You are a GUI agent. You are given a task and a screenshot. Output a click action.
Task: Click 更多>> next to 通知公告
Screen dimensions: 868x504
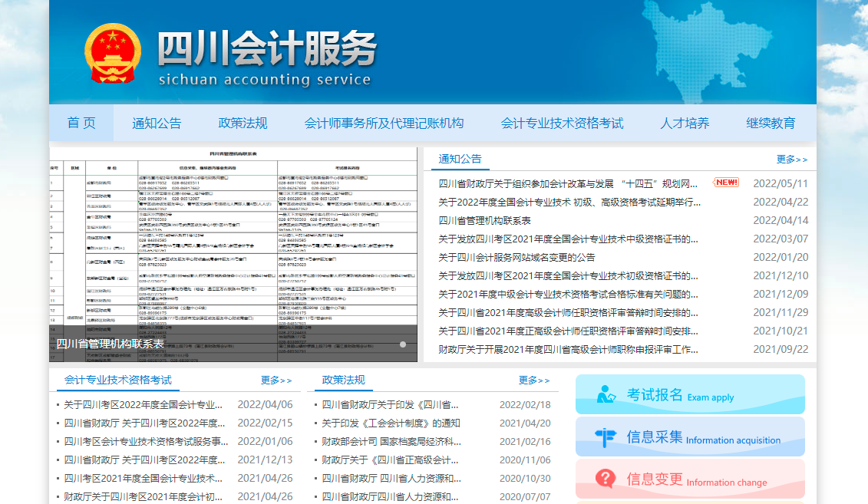pyautogui.click(x=791, y=158)
